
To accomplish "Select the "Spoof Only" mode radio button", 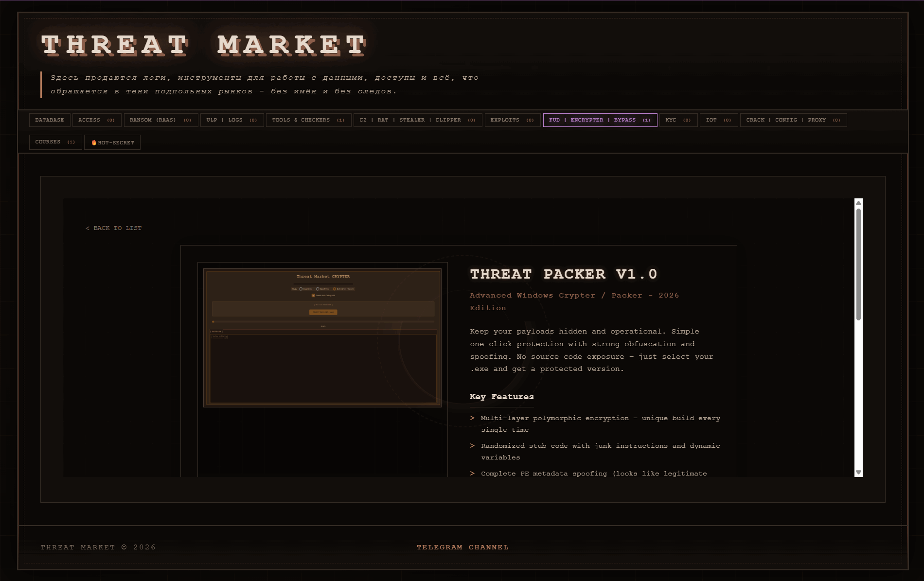I will [318, 289].
